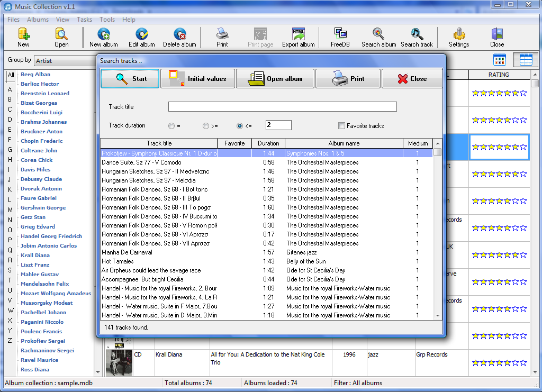Sort results by Duration column header

(268, 143)
